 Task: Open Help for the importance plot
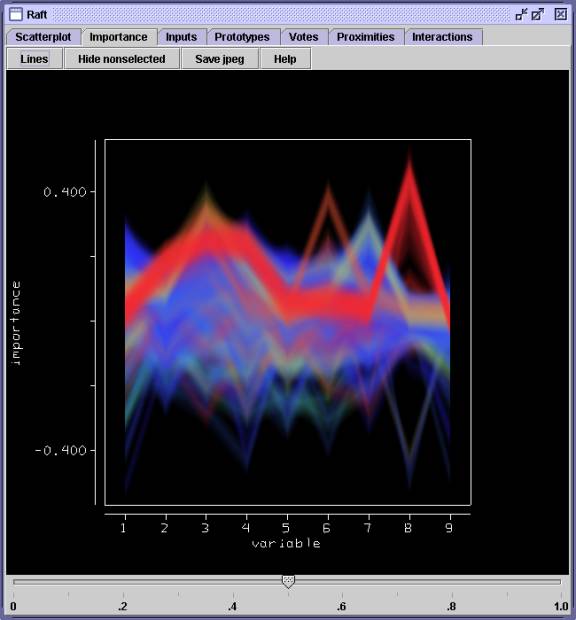coord(285,59)
